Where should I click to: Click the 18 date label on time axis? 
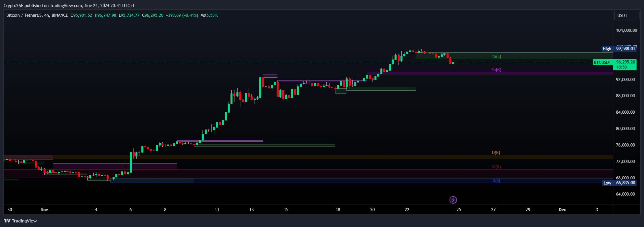click(338, 210)
